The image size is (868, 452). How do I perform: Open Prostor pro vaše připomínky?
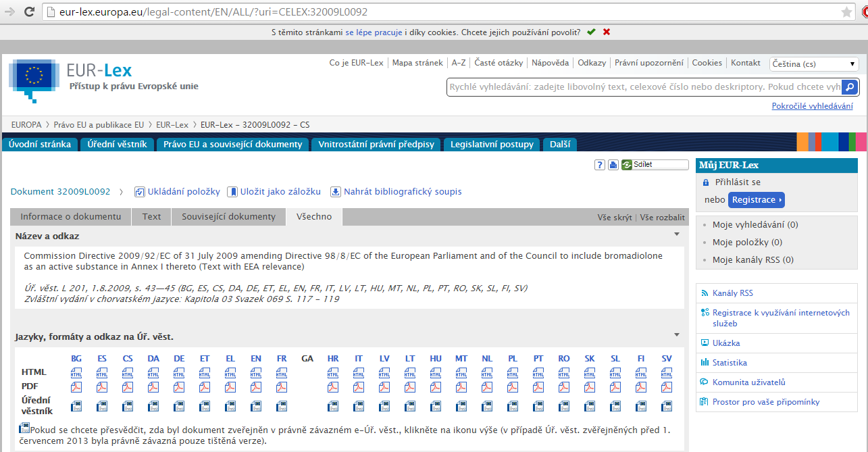tap(766, 402)
